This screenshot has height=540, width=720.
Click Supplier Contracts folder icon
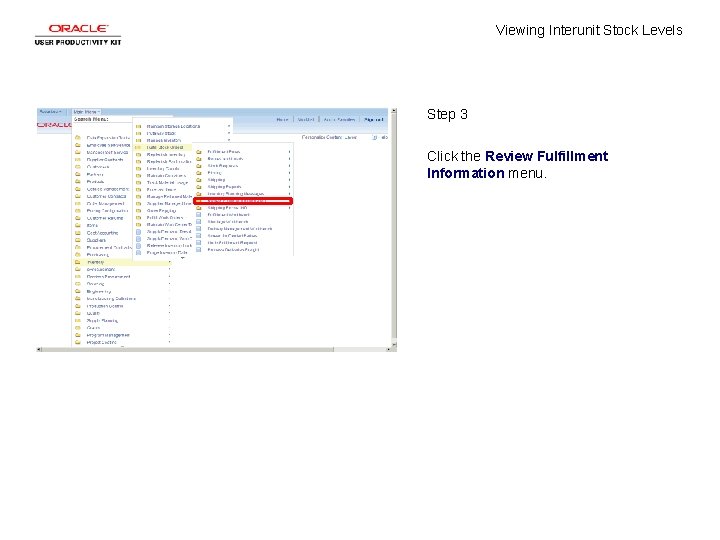(78, 159)
